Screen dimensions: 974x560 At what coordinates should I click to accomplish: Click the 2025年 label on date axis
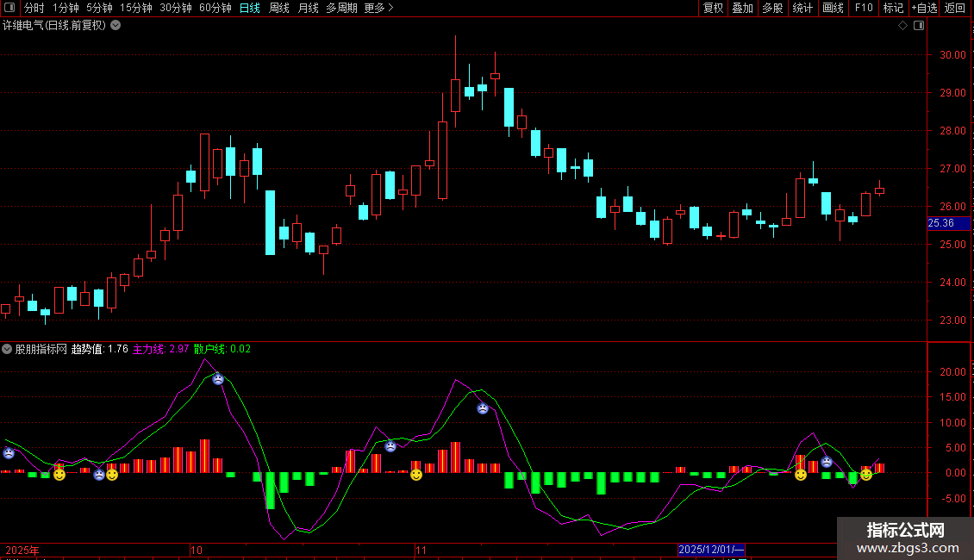coord(22,550)
